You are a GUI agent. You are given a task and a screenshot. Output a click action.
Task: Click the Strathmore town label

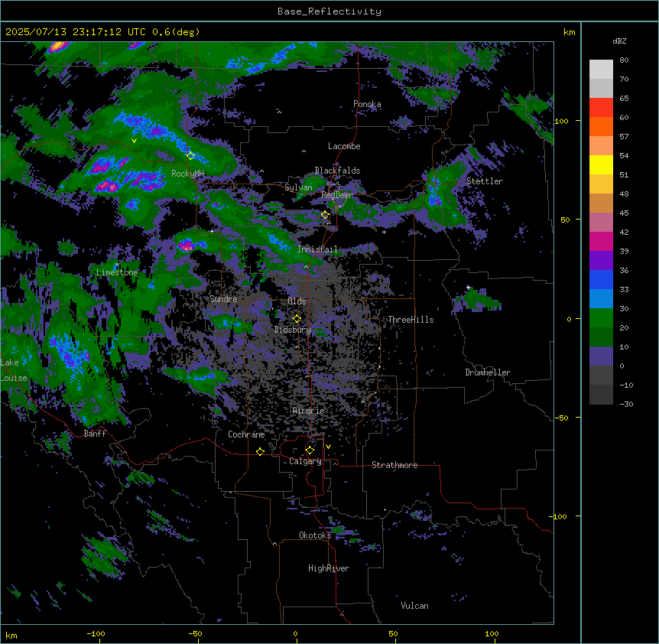tap(394, 465)
